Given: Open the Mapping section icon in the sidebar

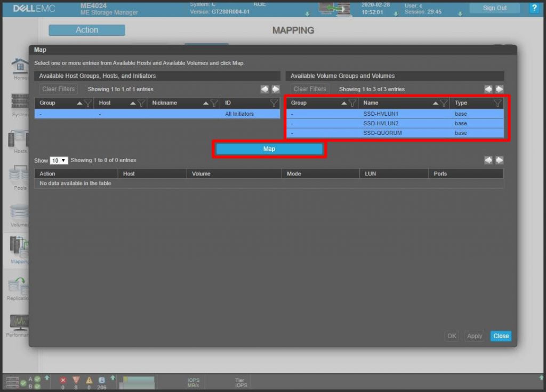Looking at the screenshot, I should (x=19, y=246).
